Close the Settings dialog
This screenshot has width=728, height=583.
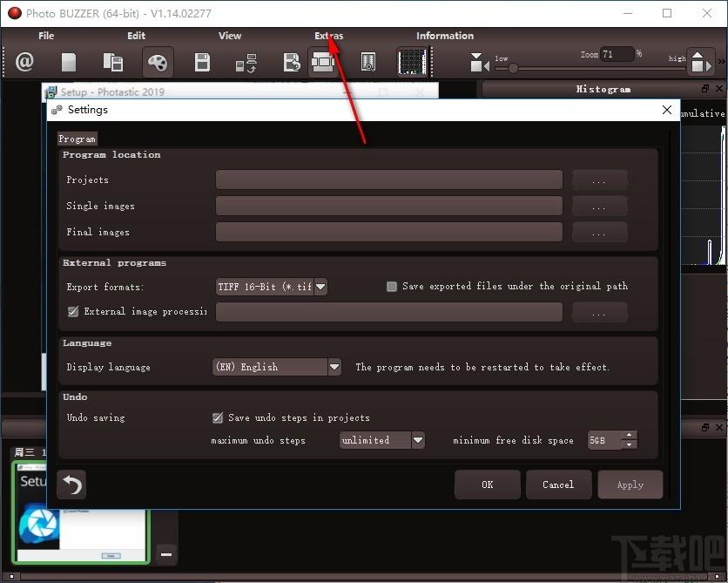pyautogui.click(x=667, y=110)
